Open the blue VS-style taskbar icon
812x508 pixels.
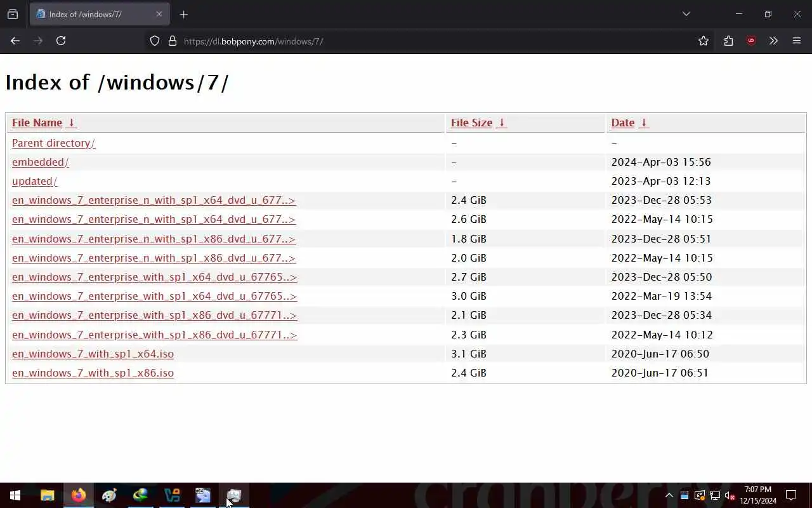(x=172, y=495)
